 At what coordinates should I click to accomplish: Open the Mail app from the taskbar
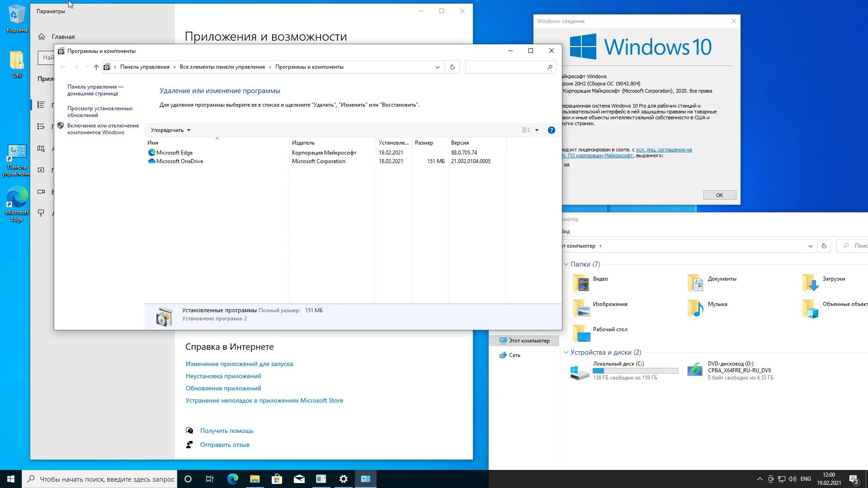(299, 479)
